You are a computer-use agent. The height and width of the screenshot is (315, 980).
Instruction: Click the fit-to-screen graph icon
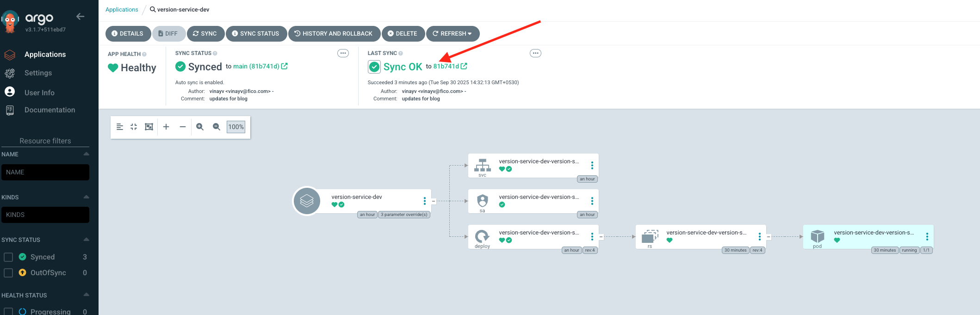click(x=149, y=127)
